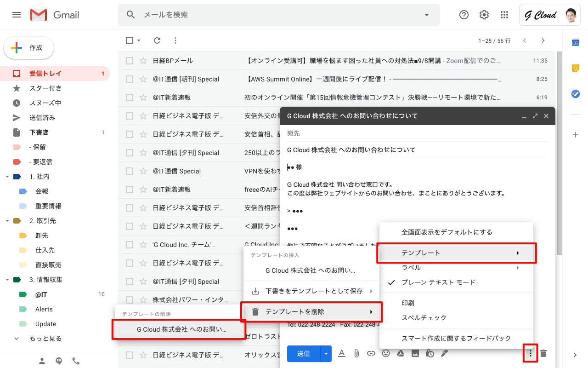The image size is (588, 368).
Task: Open Hangouts conversations icon at sidebar bottom
Action: click(x=59, y=361)
